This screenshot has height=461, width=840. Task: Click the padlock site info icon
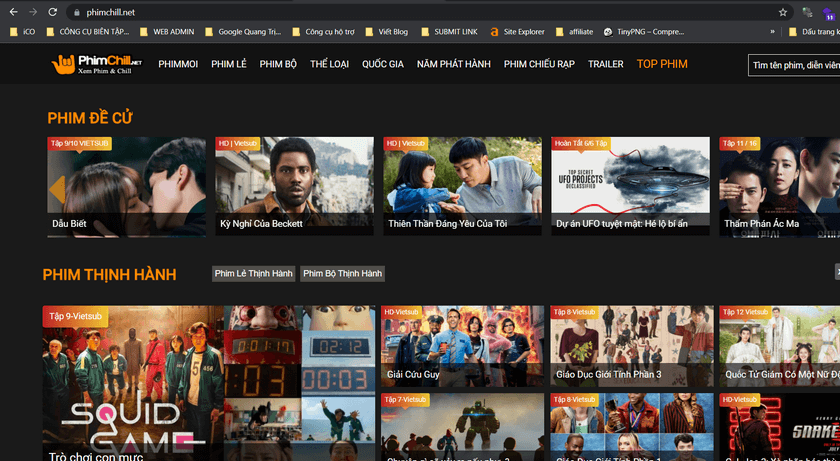pos(77,12)
